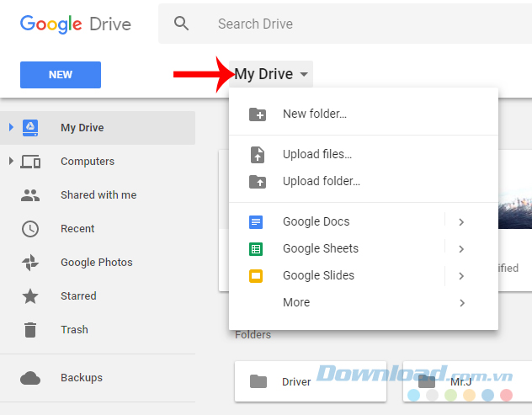The height and width of the screenshot is (415, 532).
Task: Click the Starred star icon
Action: (x=30, y=296)
